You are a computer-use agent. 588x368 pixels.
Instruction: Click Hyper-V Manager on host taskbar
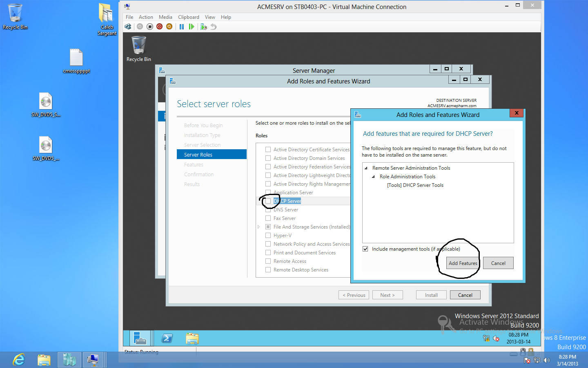pyautogui.click(x=69, y=360)
